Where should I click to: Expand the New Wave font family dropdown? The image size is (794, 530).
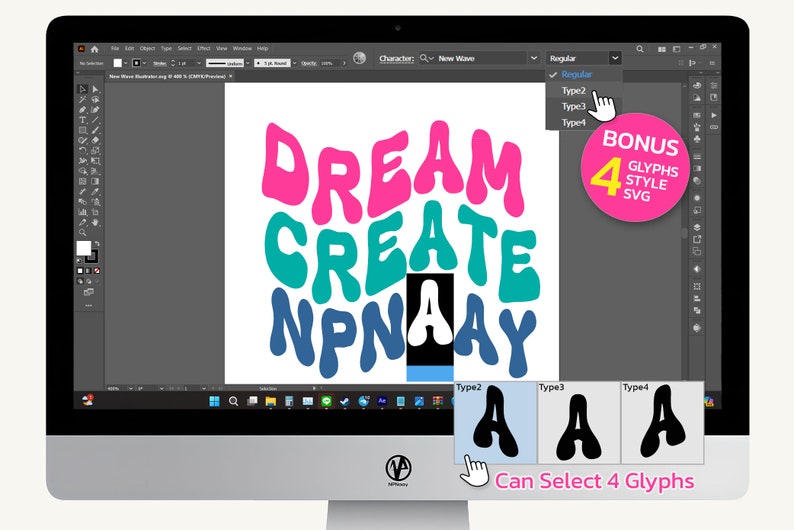point(534,58)
